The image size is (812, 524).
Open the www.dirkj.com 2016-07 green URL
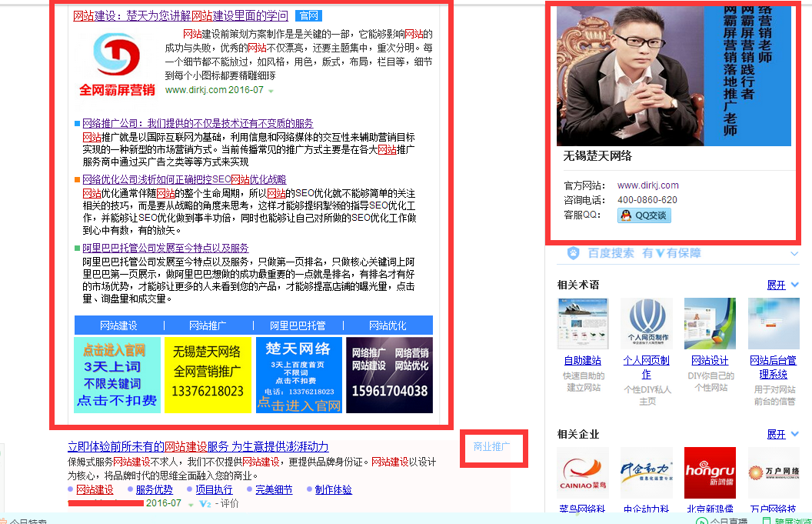coord(215,90)
